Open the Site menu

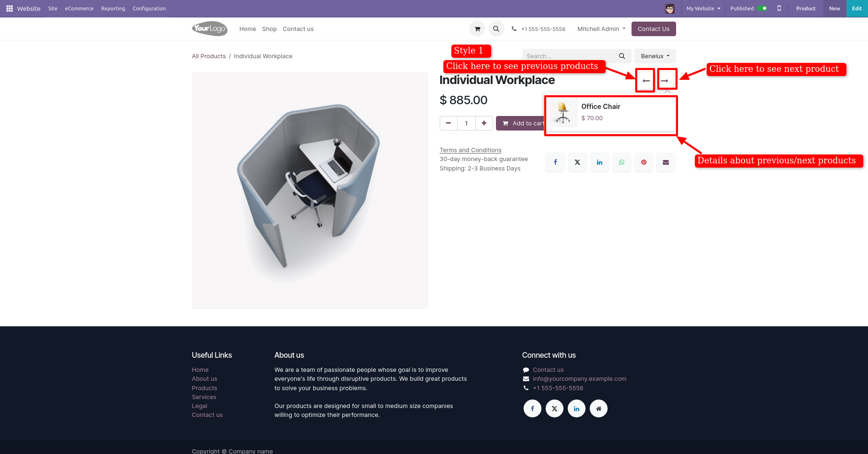point(53,8)
